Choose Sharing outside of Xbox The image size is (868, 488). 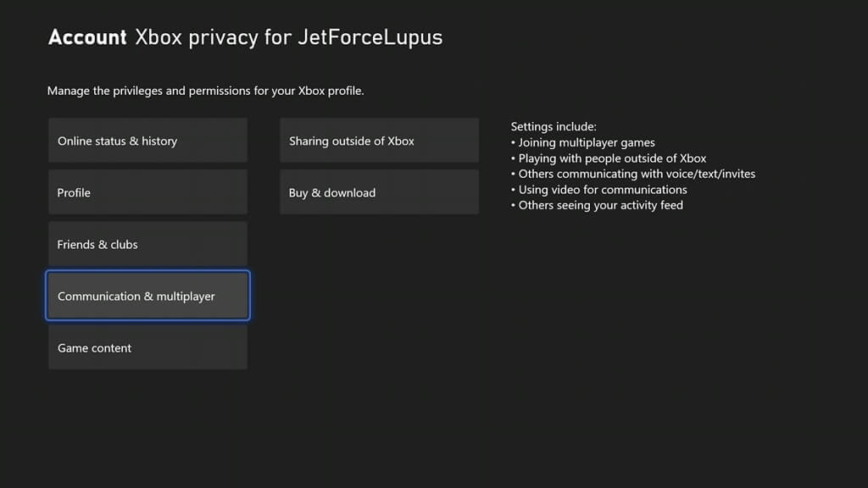[379, 141]
